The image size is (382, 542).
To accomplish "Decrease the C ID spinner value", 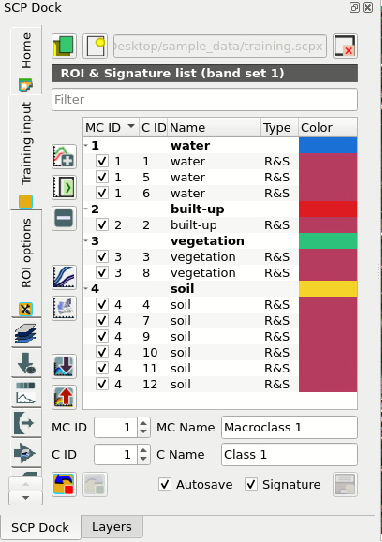I will coord(143,459).
